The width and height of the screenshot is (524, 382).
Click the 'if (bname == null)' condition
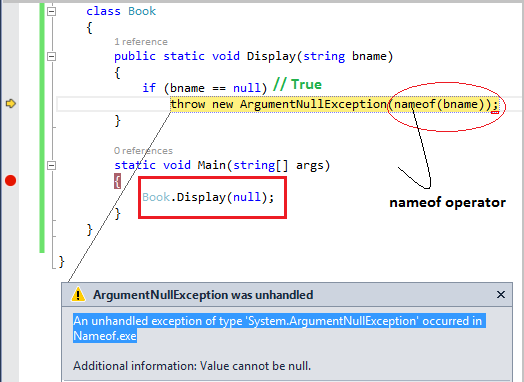[x=205, y=88]
